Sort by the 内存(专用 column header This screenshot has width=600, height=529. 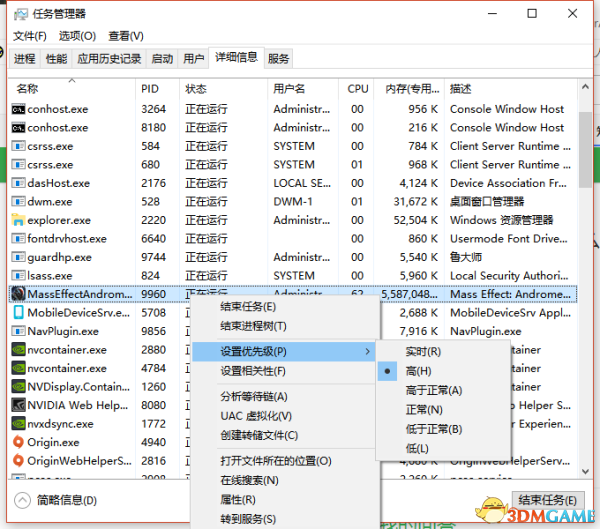[x=409, y=89]
